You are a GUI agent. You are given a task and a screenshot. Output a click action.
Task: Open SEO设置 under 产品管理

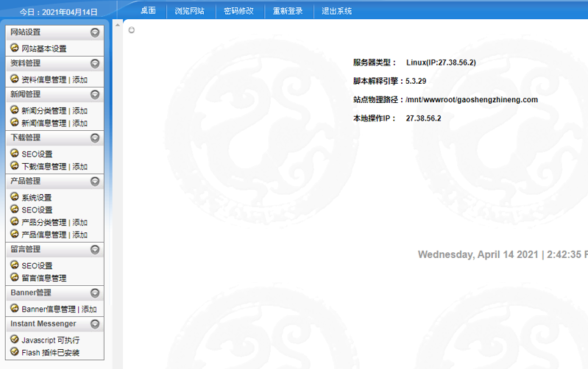[37, 210]
